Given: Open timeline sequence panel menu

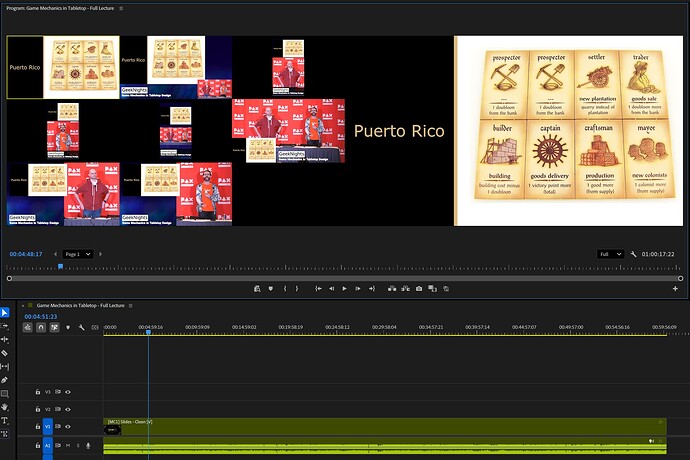Looking at the screenshot, I should [130, 305].
